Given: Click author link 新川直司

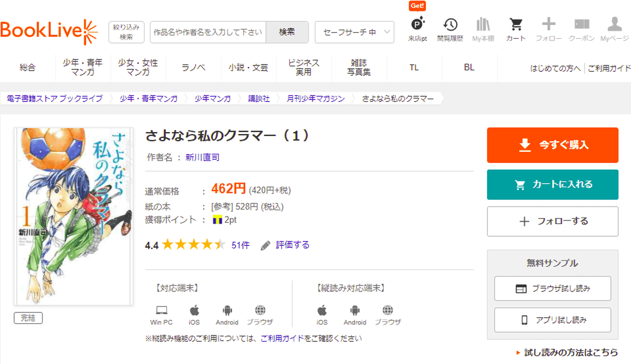Looking at the screenshot, I should (x=202, y=158).
